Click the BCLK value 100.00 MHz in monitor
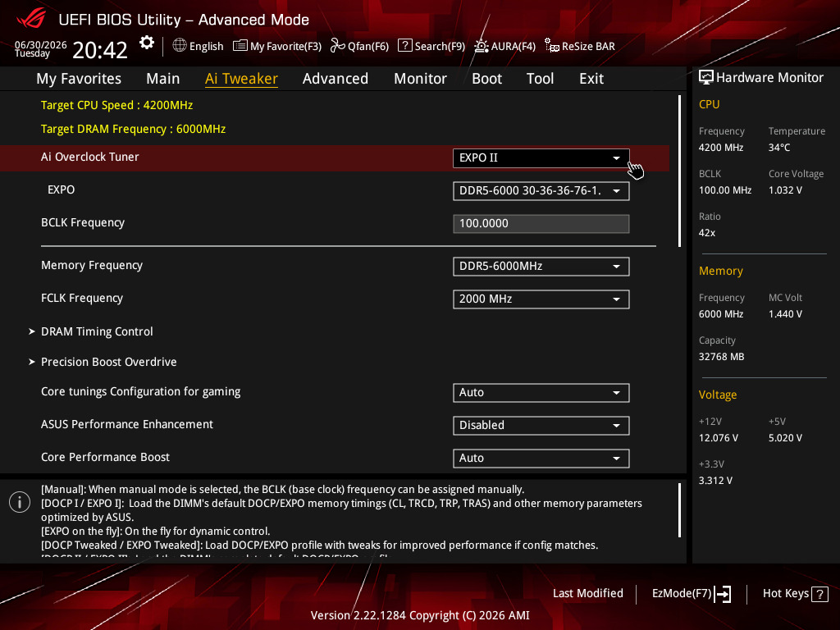 tap(725, 190)
